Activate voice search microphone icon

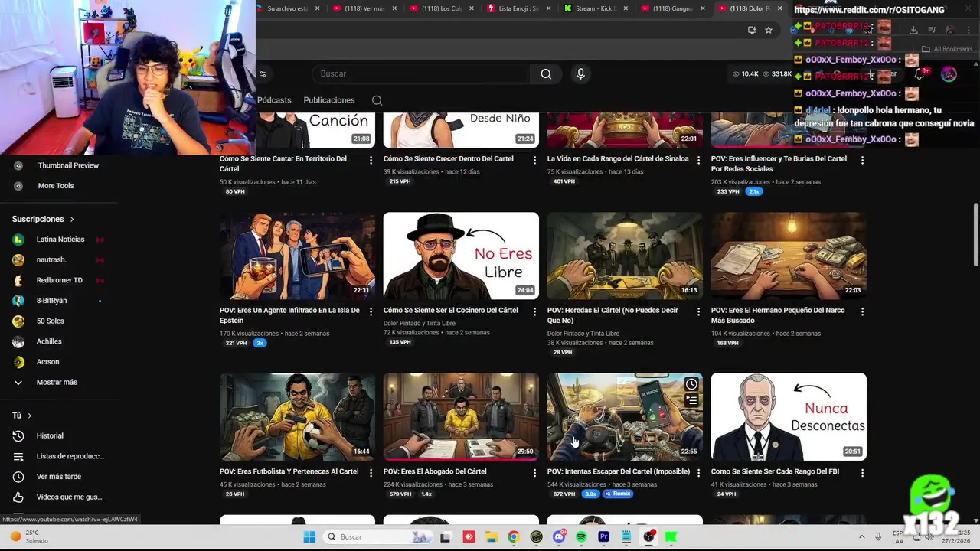coord(580,73)
